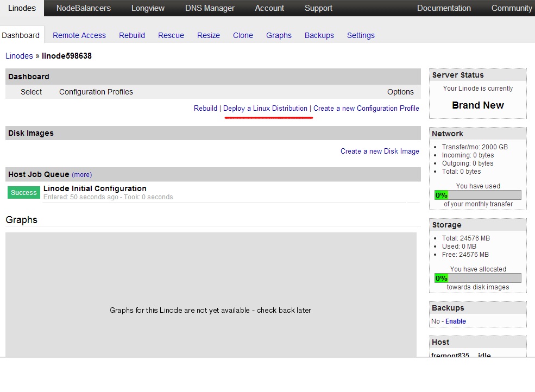
Task: Go to NodeBalancers in top navigation
Action: (84, 8)
